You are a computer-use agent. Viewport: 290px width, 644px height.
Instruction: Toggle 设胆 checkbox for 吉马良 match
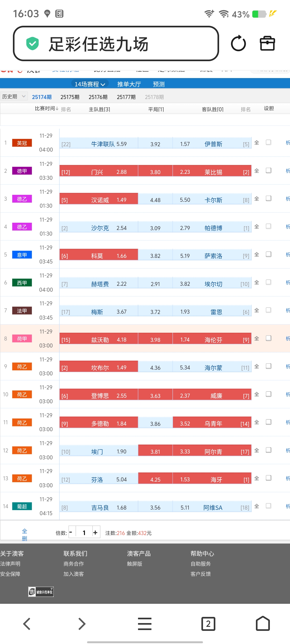click(268, 506)
